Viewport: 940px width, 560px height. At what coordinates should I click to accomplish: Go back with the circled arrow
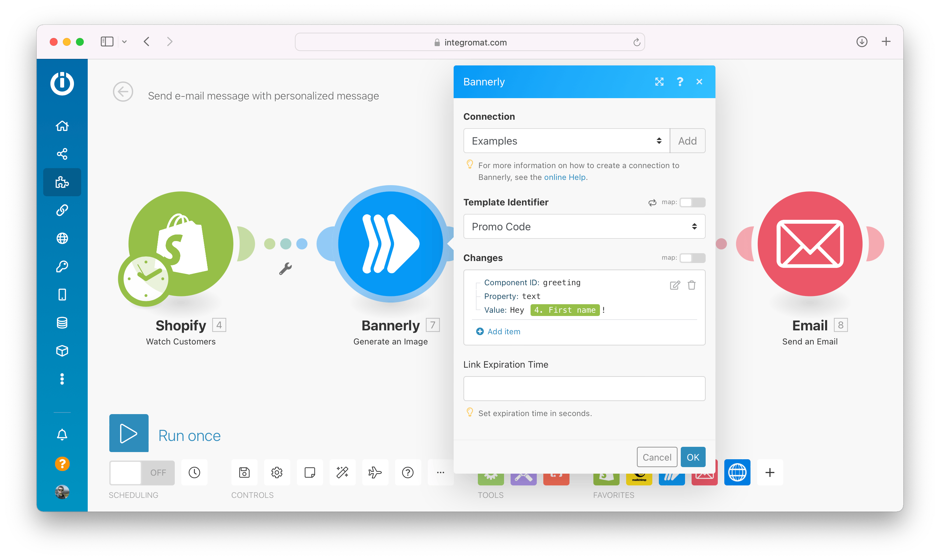123,92
